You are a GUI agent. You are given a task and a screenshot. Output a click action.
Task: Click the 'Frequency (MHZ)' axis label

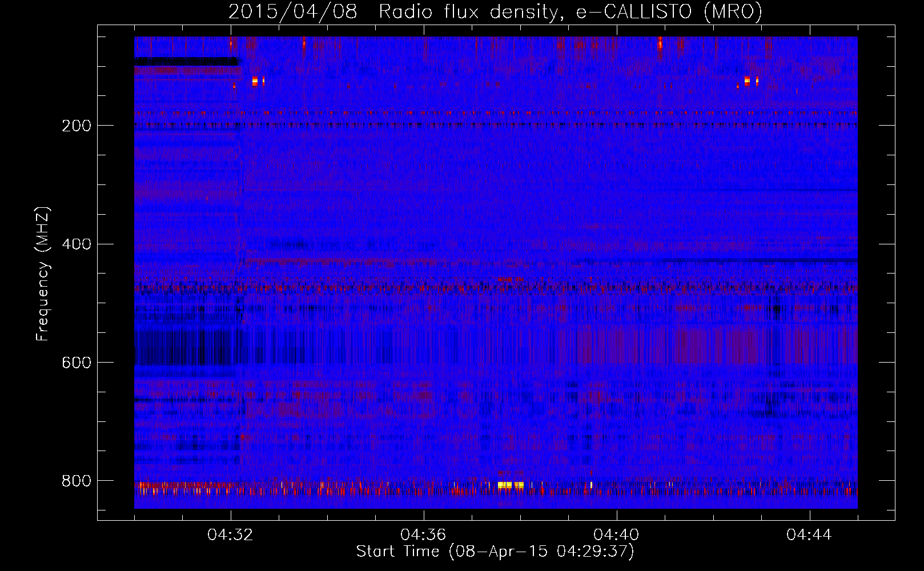click(x=43, y=274)
